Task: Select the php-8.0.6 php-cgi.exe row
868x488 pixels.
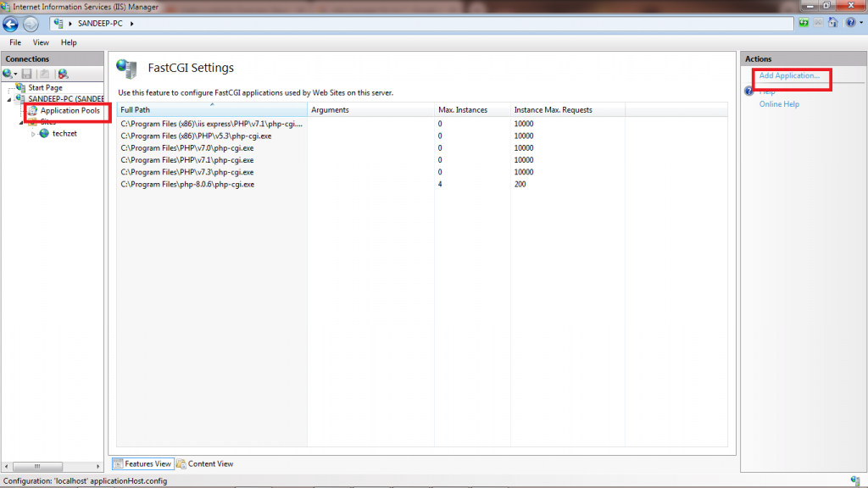Action: tap(187, 184)
